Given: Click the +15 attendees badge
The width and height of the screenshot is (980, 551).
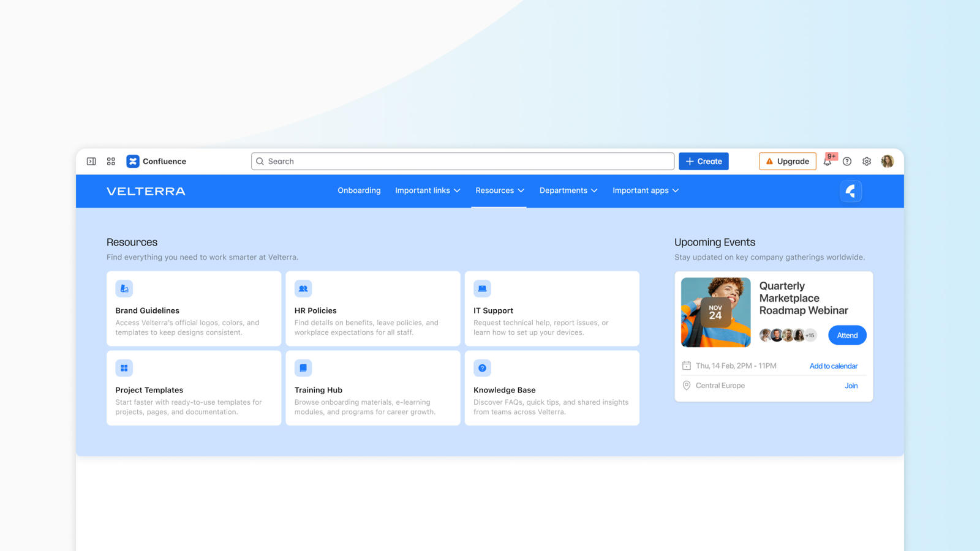Looking at the screenshot, I should (x=810, y=335).
